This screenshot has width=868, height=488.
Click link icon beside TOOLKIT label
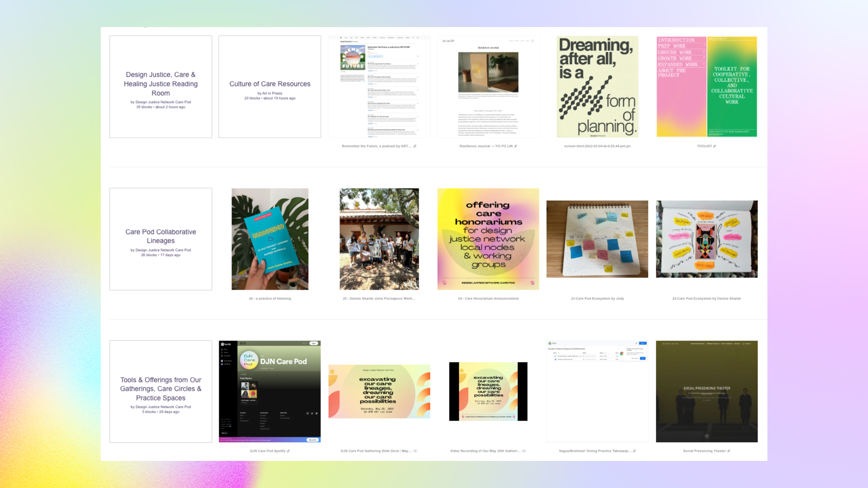[x=714, y=146]
